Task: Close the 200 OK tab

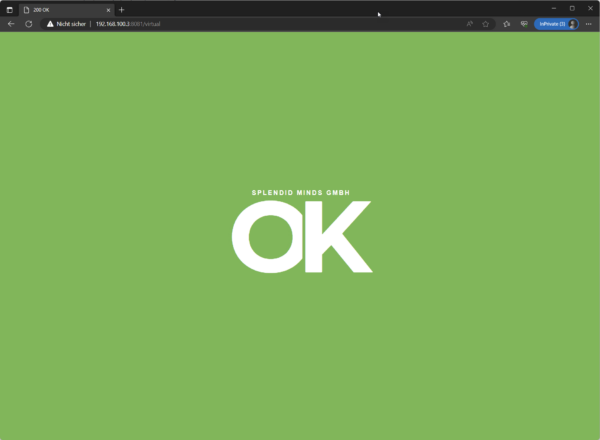Action: pos(108,10)
